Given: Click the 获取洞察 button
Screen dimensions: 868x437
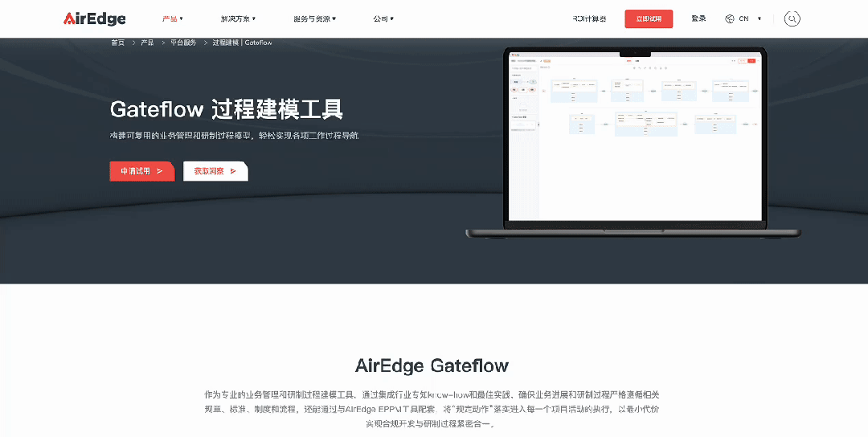Looking at the screenshot, I should coord(215,171).
